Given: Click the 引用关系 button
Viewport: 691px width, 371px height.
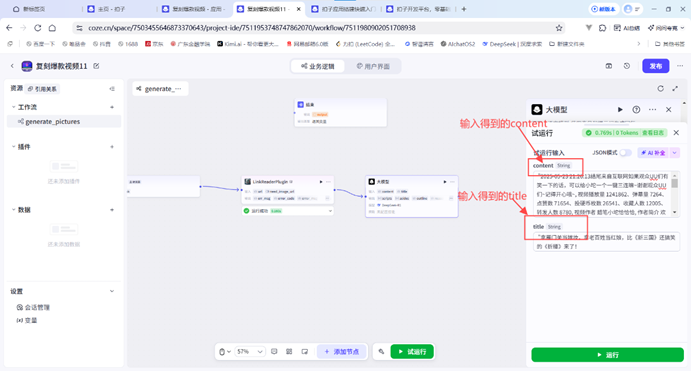Looking at the screenshot, I should click(x=42, y=89).
